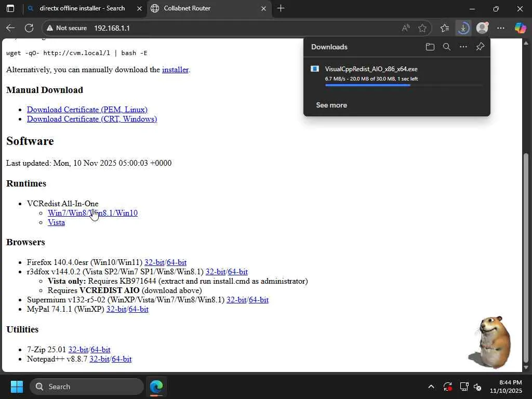Open the clock and date flyout

506,387
